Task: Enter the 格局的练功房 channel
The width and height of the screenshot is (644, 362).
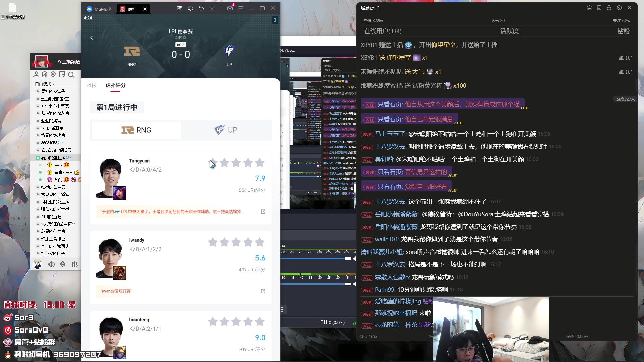Action: click(x=53, y=135)
